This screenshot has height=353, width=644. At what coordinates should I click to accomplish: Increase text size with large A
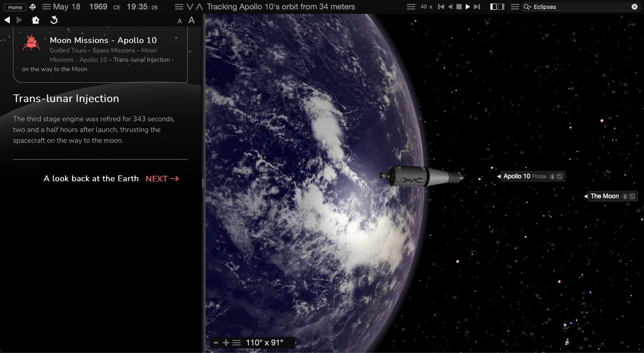click(x=192, y=20)
